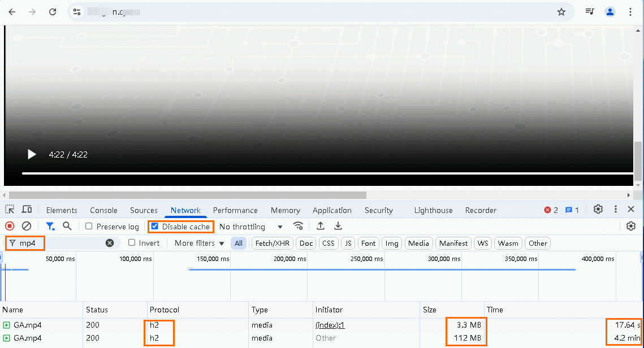Filter by Font requests

click(x=369, y=243)
